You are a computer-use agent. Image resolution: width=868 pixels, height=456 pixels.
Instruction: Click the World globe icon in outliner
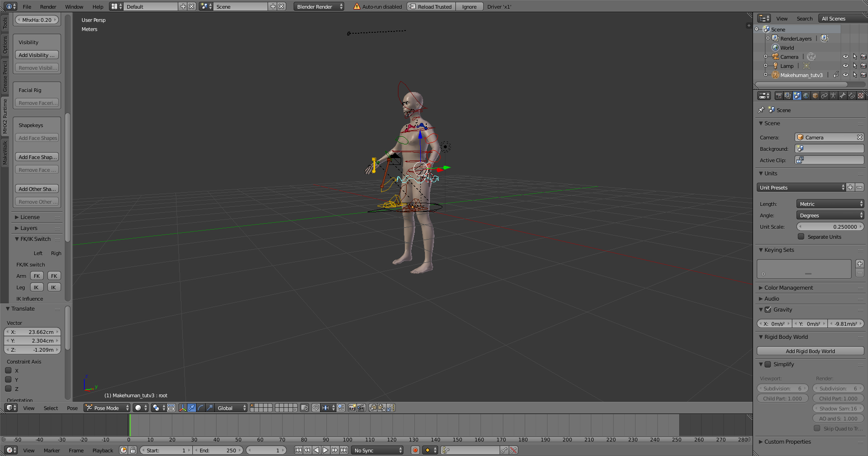775,47
